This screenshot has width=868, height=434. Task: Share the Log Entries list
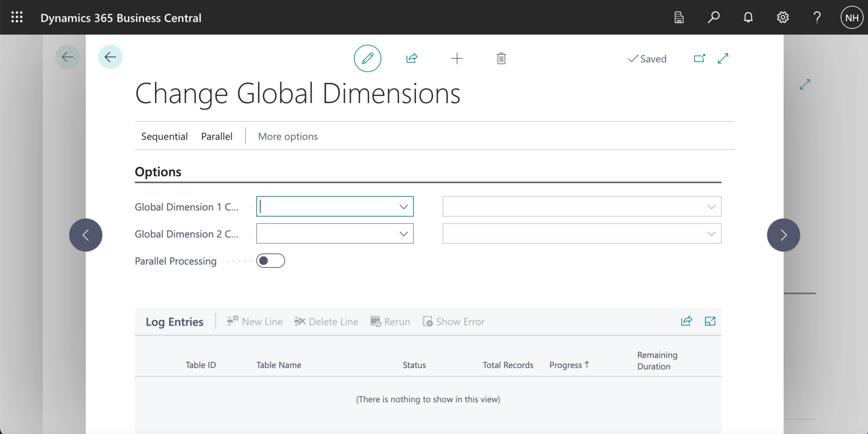pos(686,321)
